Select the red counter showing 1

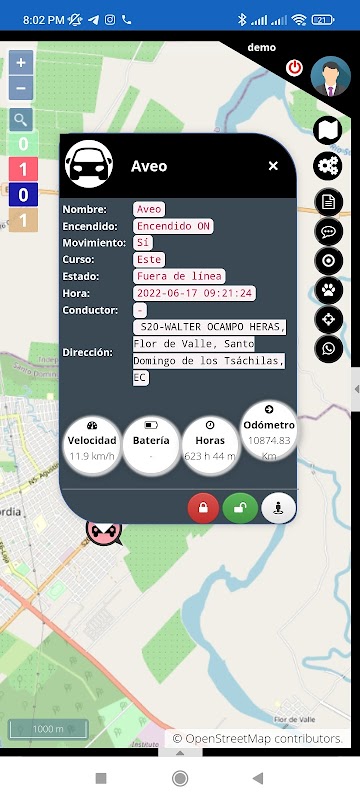coord(23,169)
